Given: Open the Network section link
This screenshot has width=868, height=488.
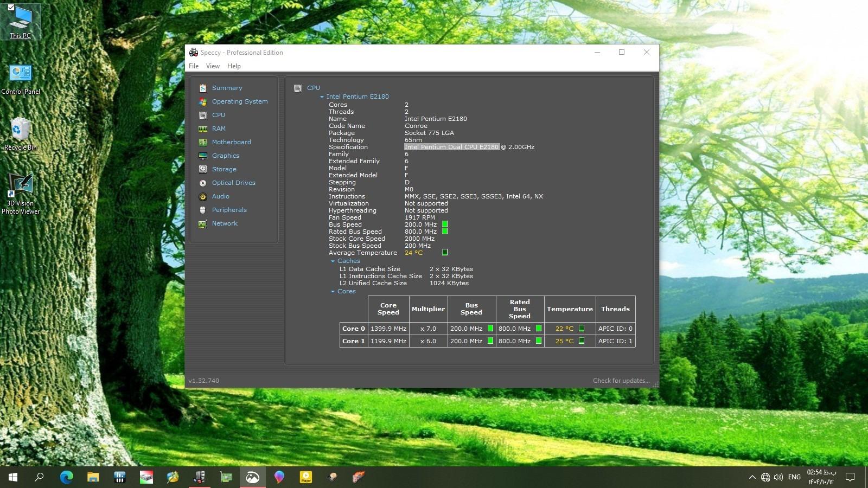Looking at the screenshot, I should [x=225, y=223].
